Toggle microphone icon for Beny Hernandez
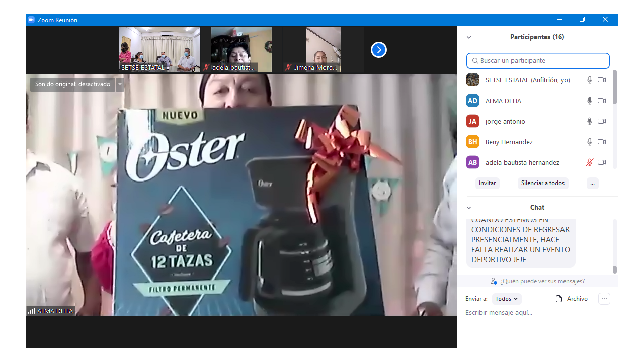This screenshot has height=362, width=644. point(590,142)
